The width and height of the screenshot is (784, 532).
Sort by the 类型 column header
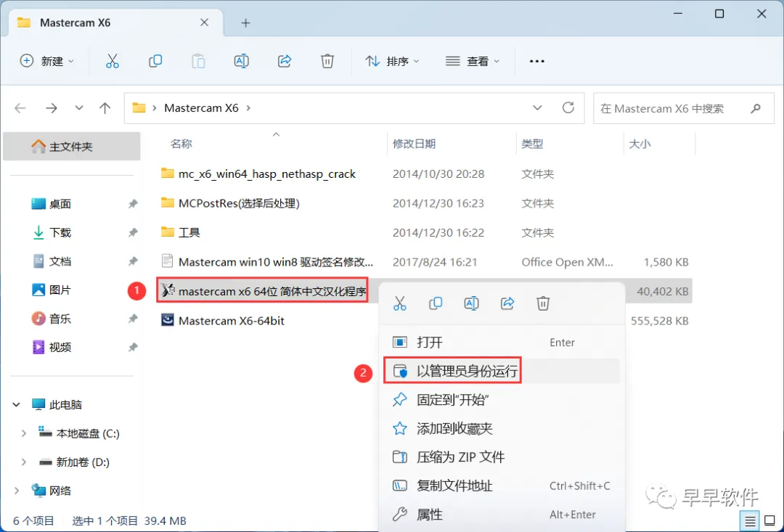(x=532, y=144)
